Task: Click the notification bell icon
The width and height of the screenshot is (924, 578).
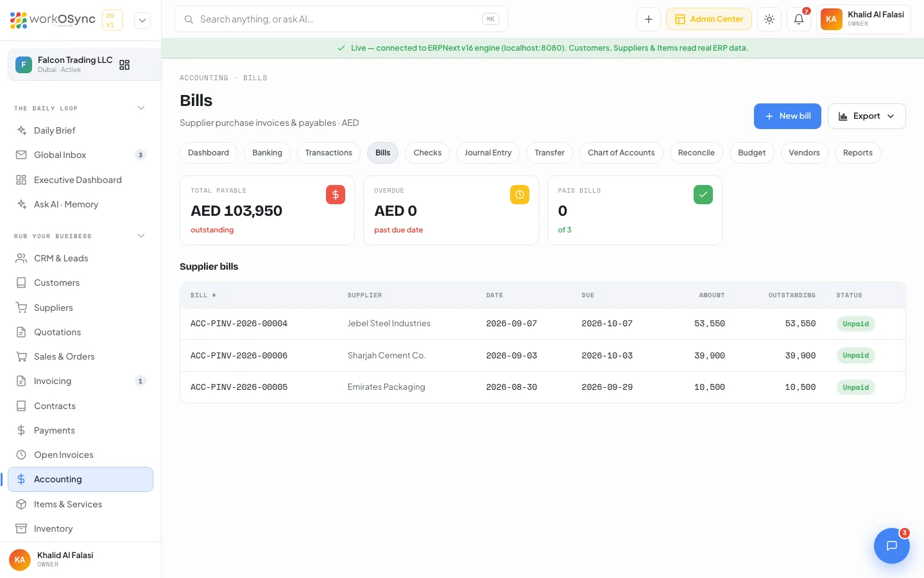Action: click(799, 19)
